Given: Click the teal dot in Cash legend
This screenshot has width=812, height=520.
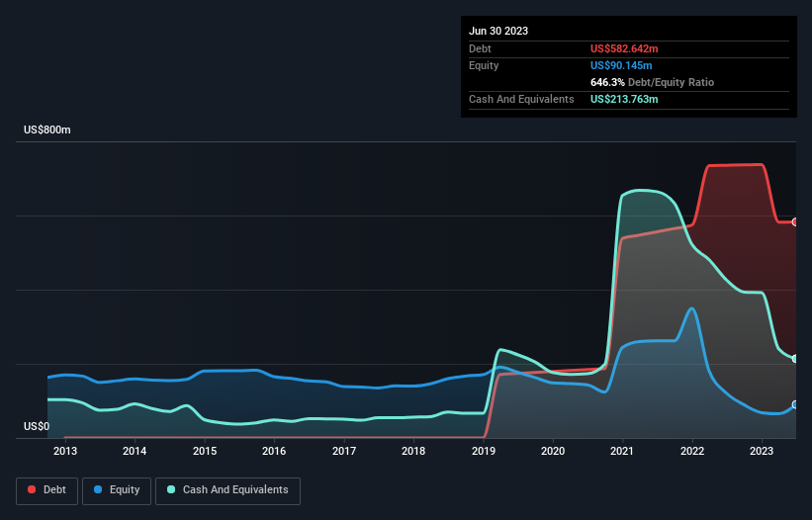Looking at the screenshot, I should [171, 489].
